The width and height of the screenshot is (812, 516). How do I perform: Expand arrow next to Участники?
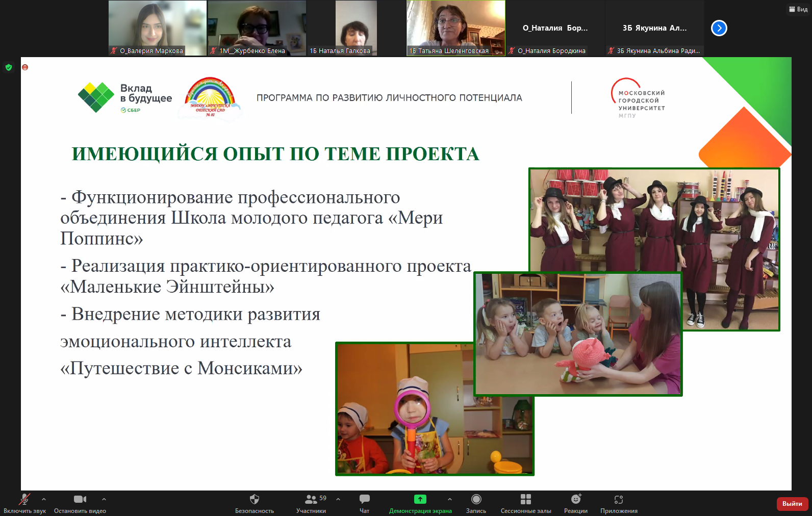pos(338,499)
